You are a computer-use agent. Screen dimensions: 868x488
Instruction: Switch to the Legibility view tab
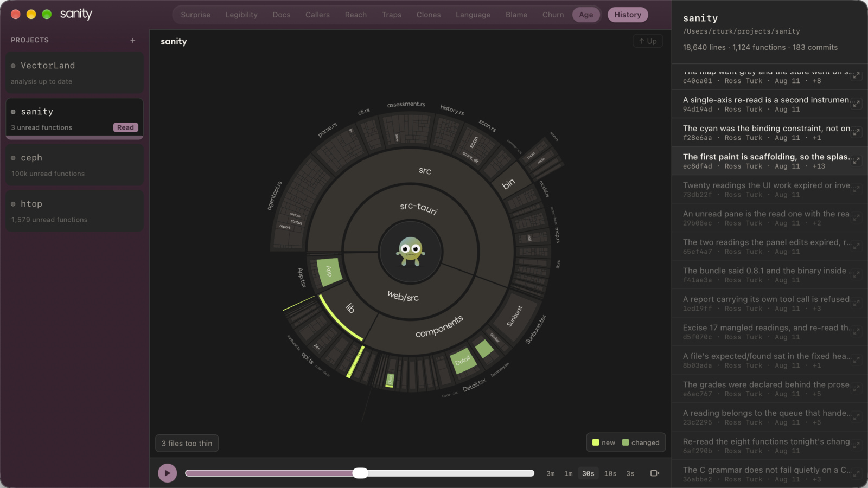pyautogui.click(x=241, y=15)
